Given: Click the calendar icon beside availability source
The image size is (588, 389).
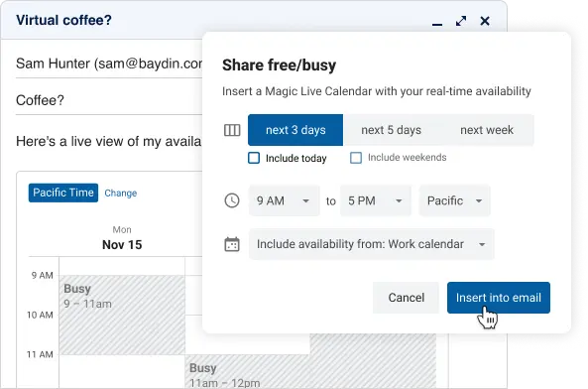Looking at the screenshot, I should point(232,244).
